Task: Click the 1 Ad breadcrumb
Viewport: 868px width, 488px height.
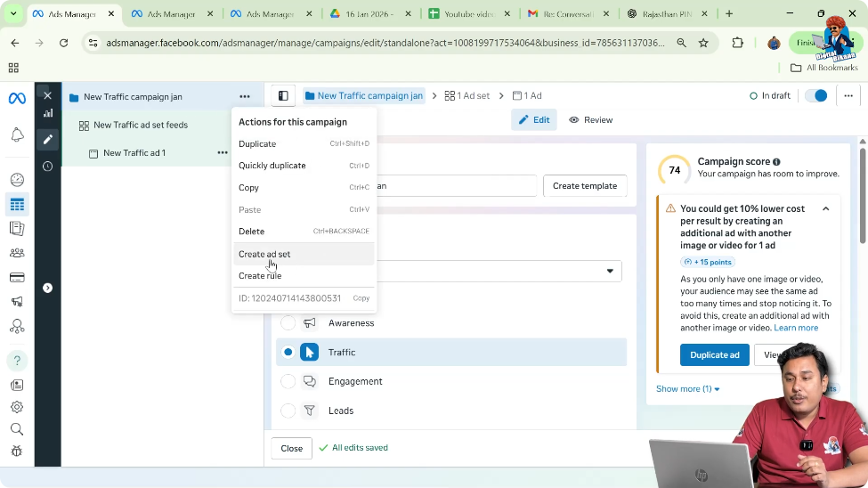Action: click(527, 96)
